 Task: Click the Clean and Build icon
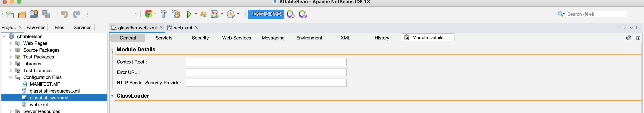point(176,14)
